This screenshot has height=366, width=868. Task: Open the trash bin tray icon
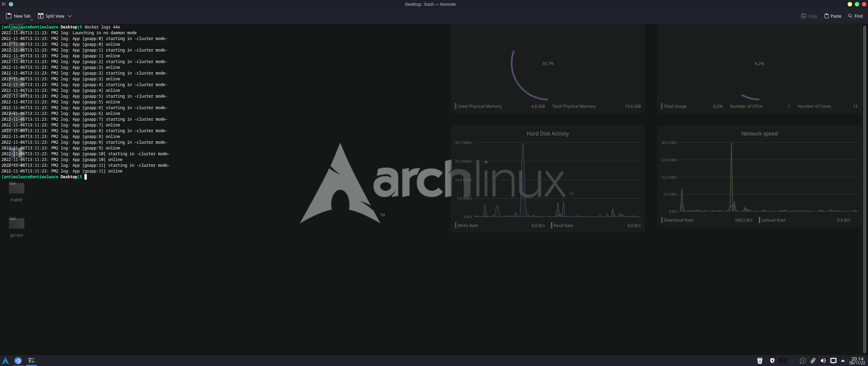pos(760,361)
